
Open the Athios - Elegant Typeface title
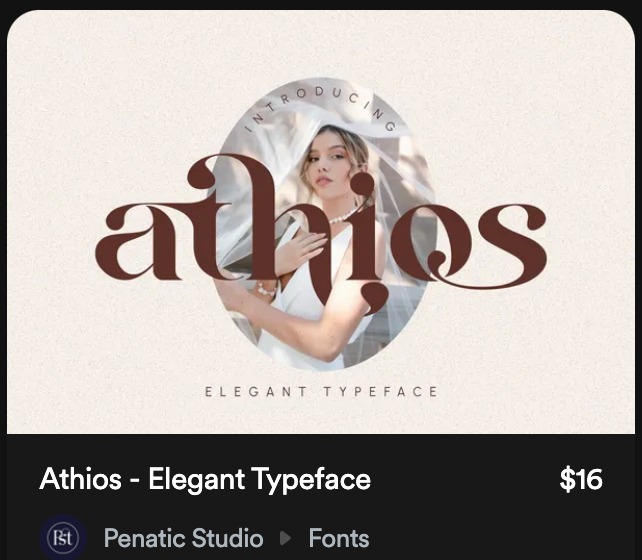tap(205, 479)
